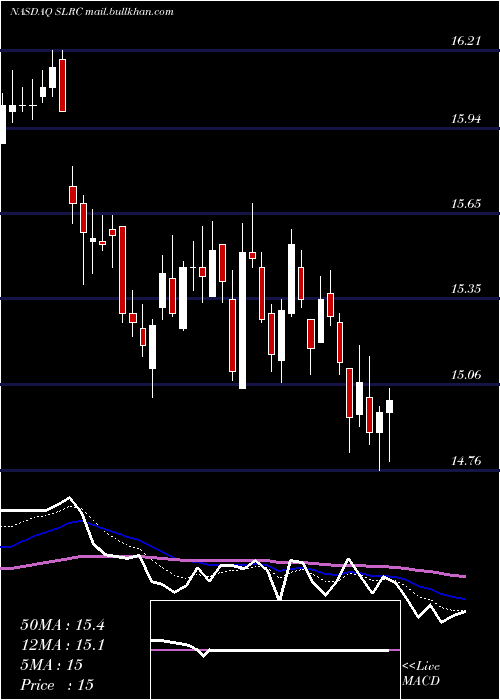Image resolution: width=500 pixels, height=700 pixels.
Task: Click the NASDAQ SLRC mail.bullkhan.com title text
Action: 92,12
